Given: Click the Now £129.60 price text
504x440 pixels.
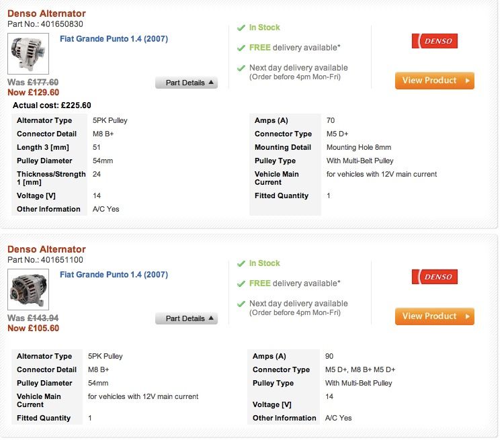Looking at the screenshot, I should tap(34, 93).
